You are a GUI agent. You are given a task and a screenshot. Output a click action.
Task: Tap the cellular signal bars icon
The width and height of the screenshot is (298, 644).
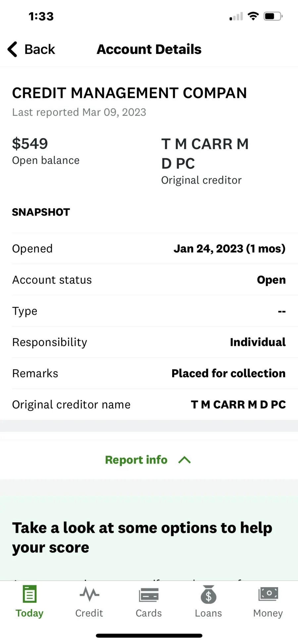pos(236,16)
